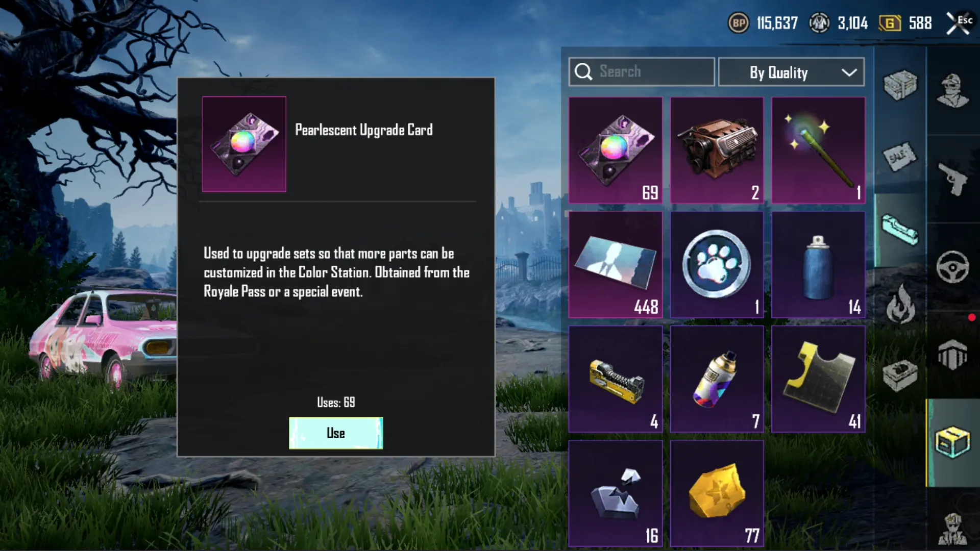The image size is (980, 551).
Task: Click the Use button
Action: (336, 433)
